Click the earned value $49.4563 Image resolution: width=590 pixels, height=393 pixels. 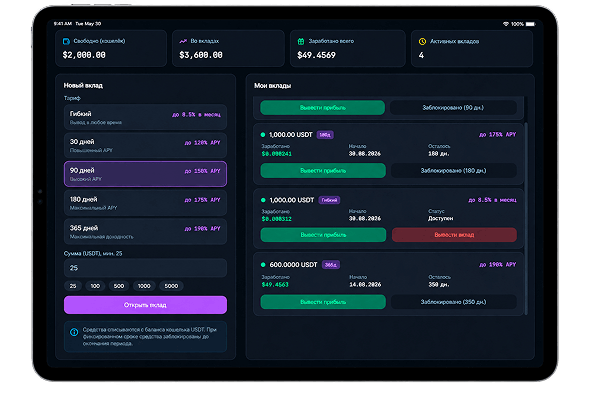275,285
